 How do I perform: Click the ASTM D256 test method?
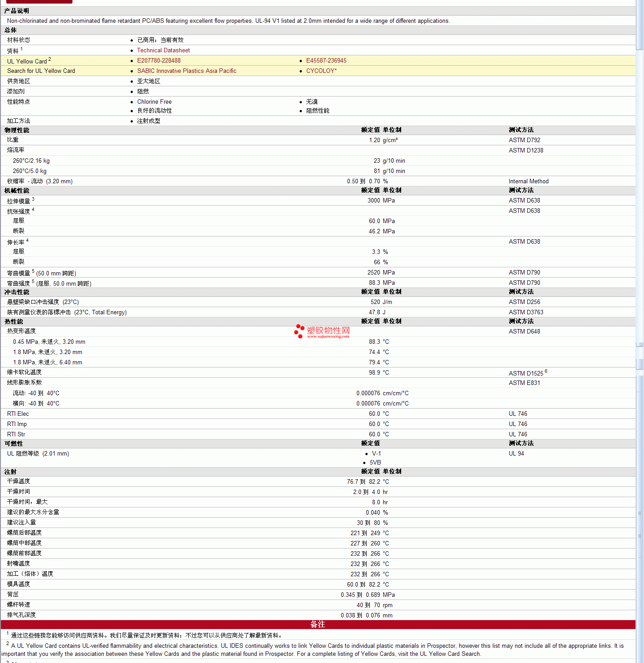(x=524, y=302)
